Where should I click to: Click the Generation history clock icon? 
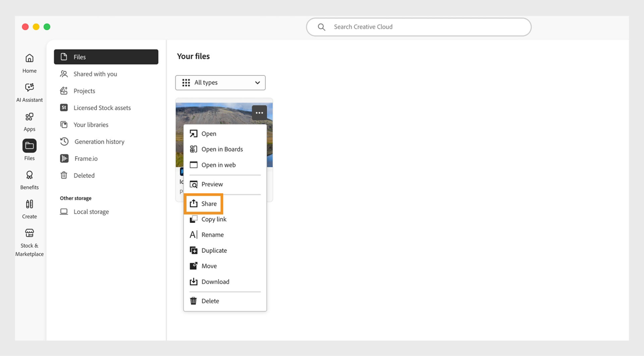point(64,142)
